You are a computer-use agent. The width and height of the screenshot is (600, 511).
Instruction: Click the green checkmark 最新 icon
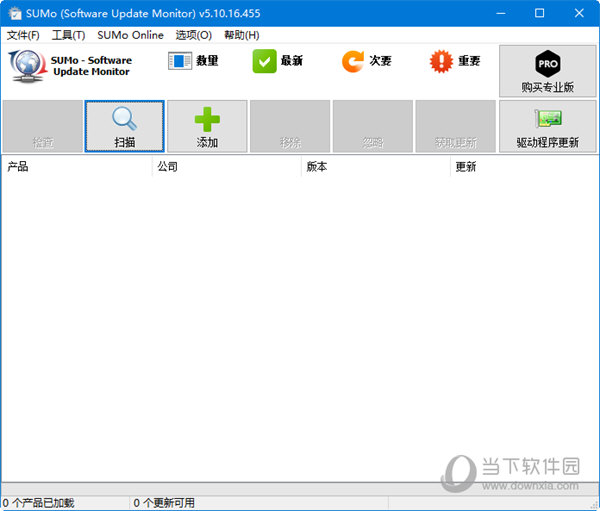pos(264,61)
